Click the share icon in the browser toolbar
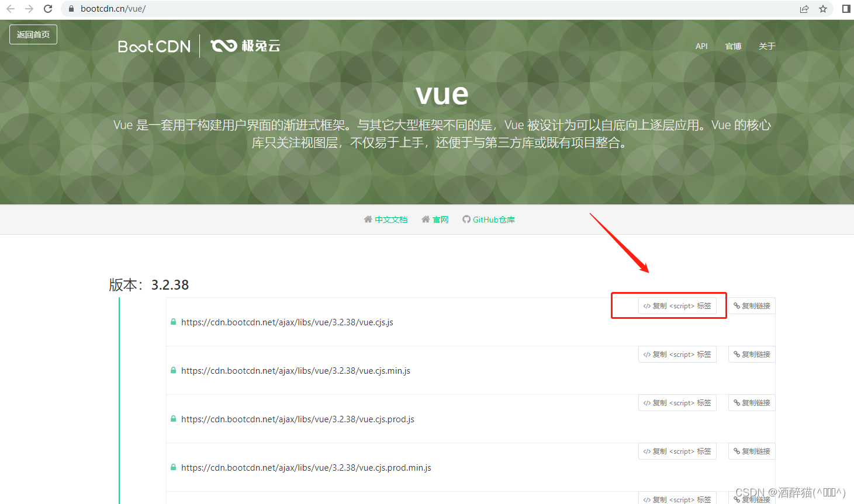 pyautogui.click(x=804, y=9)
